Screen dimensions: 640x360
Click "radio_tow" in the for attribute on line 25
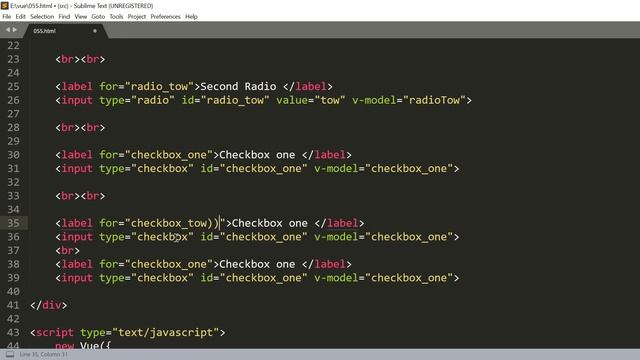(159, 87)
